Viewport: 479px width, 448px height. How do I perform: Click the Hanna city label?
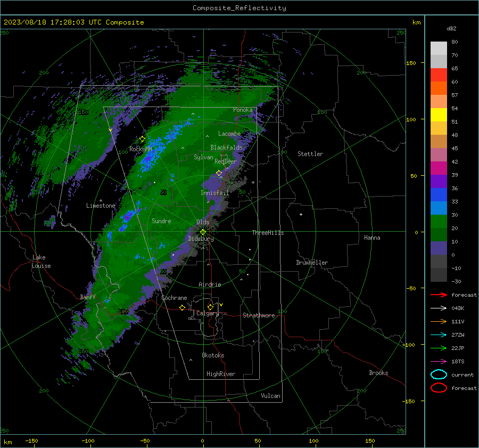point(372,238)
